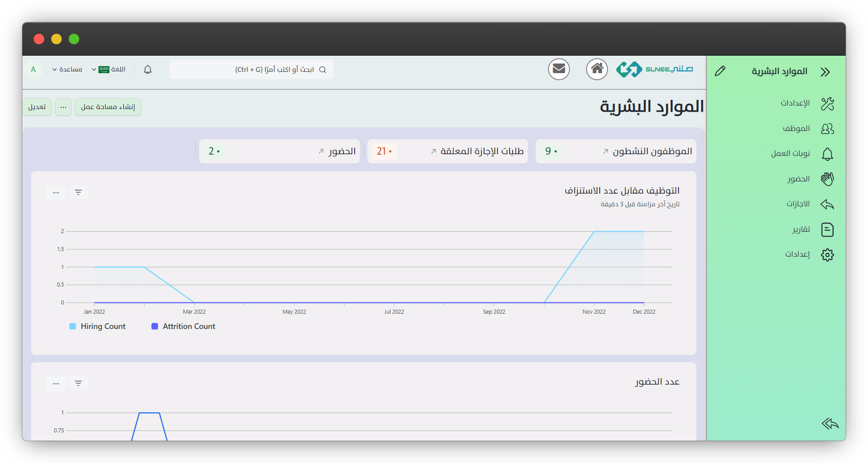Open الاجازات leaves arrow icon in sidebar
The width and height of the screenshot is (868, 463).
click(x=827, y=204)
